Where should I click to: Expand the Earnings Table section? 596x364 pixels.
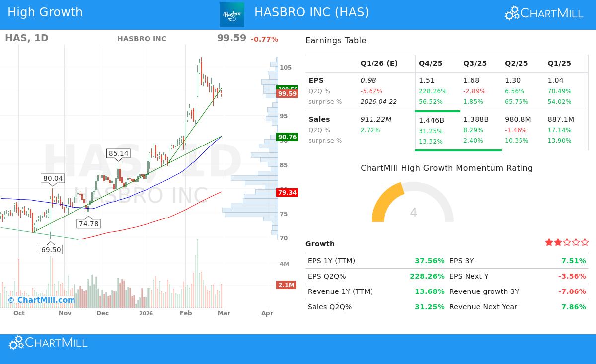[335, 41]
